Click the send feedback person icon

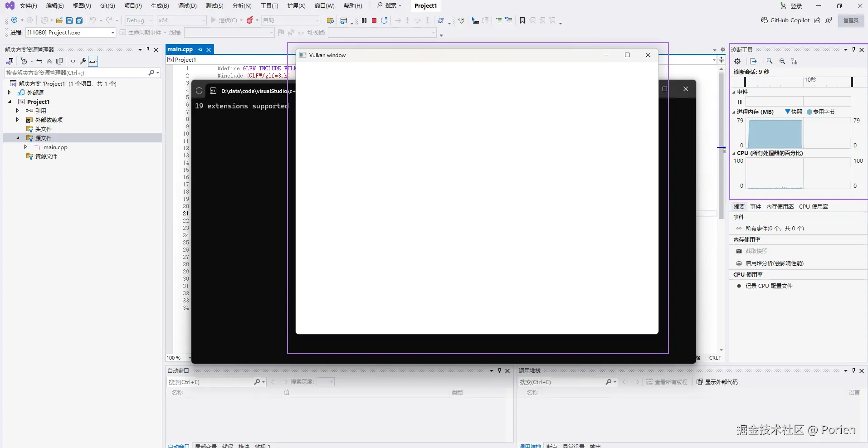(829, 20)
